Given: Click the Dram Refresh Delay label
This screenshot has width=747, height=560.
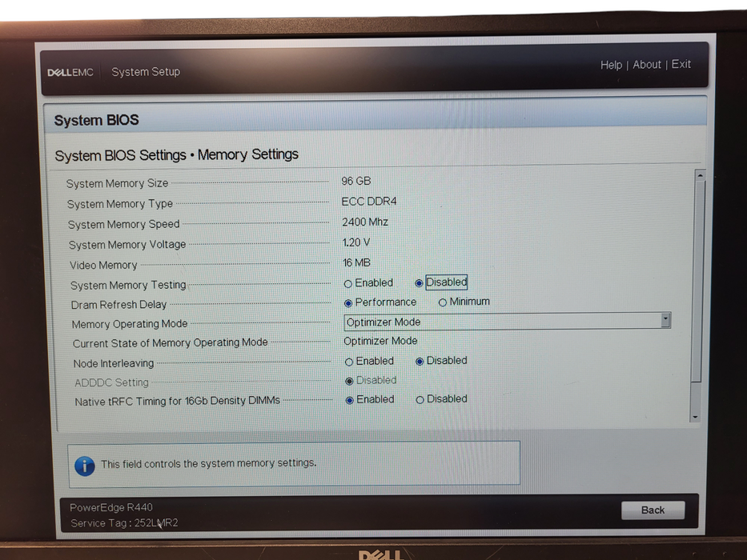Looking at the screenshot, I should pos(118,305).
